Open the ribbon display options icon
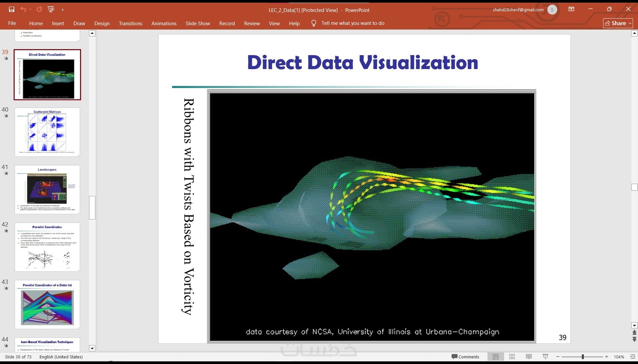The height and width of the screenshot is (364, 638). [572, 9]
